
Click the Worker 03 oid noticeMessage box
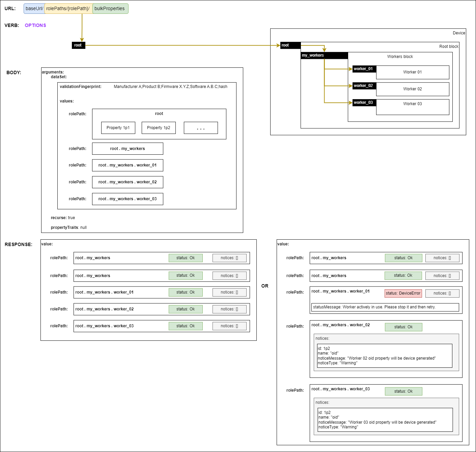coord(385,420)
